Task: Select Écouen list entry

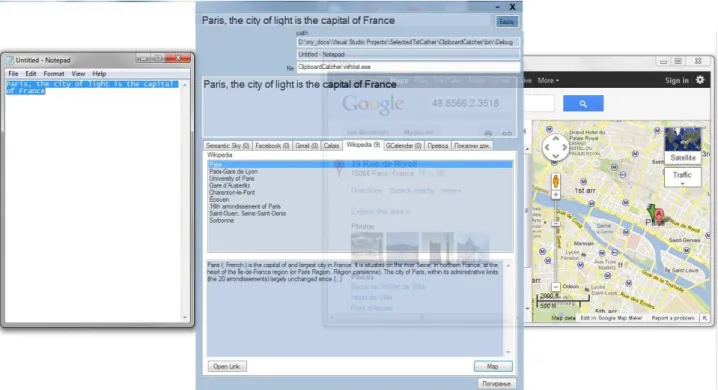Action: [x=219, y=200]
